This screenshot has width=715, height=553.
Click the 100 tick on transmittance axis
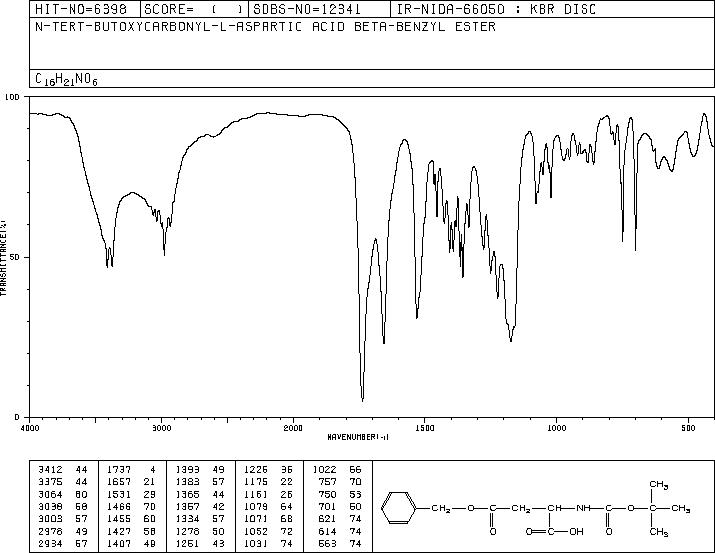click(x=12, y=97)
